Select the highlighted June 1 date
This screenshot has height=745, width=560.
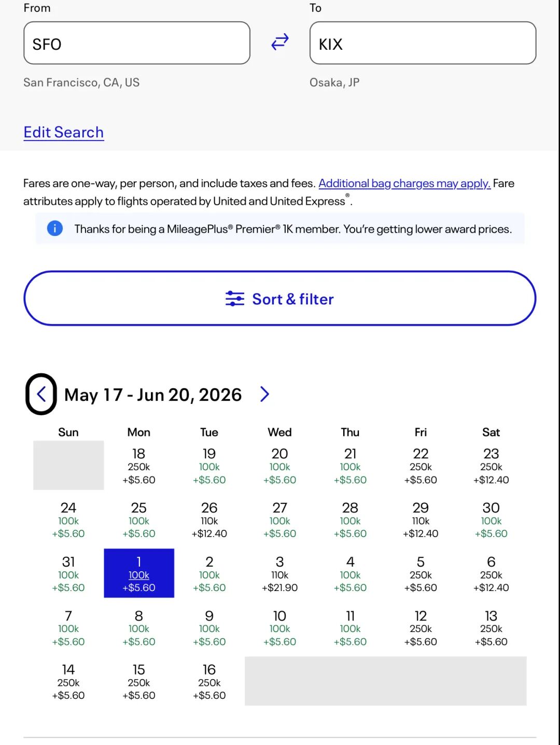pyautogui.click(x=139, y=573)
